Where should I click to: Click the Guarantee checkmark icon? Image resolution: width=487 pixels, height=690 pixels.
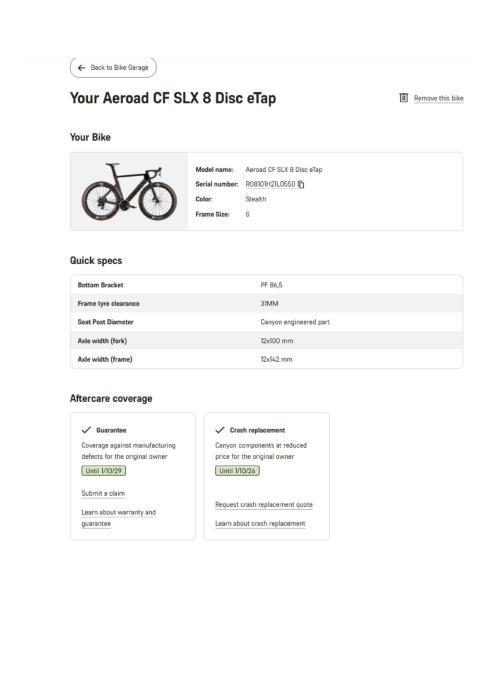coord(86,430)
